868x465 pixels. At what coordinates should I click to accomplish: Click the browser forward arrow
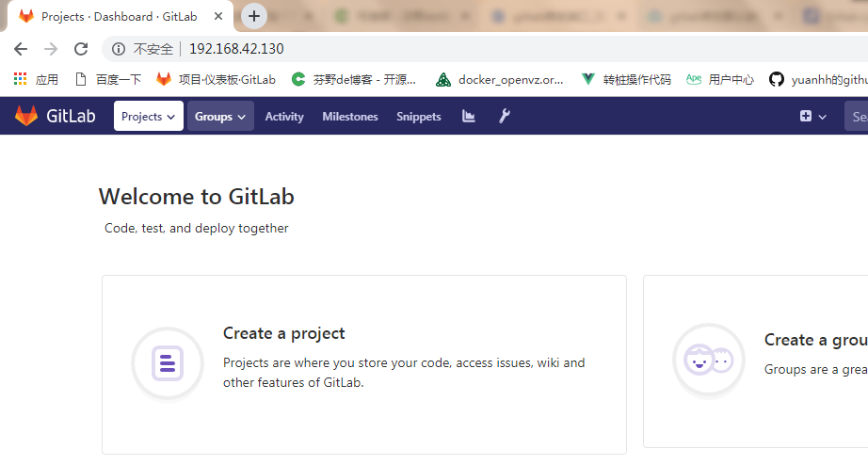51,49
